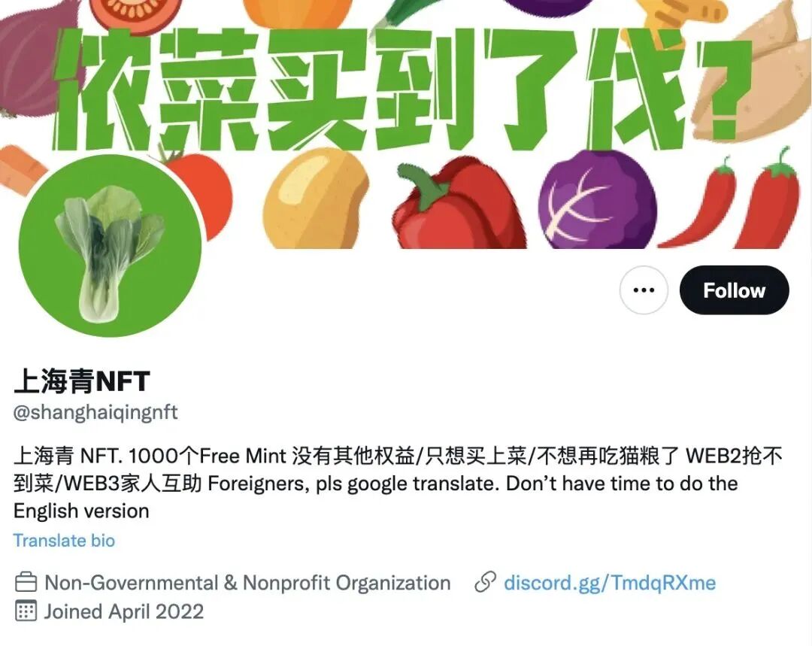Click the green banner headline text
The height and width of the screenshot is (646, 812).
point(401,88)
